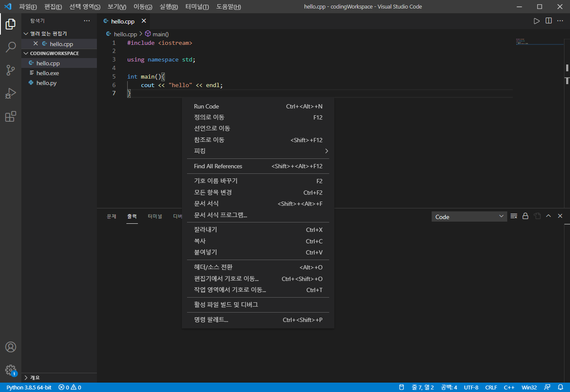Open the Help menu
Viewport: 570px width, 392px height.
point(228,7)
